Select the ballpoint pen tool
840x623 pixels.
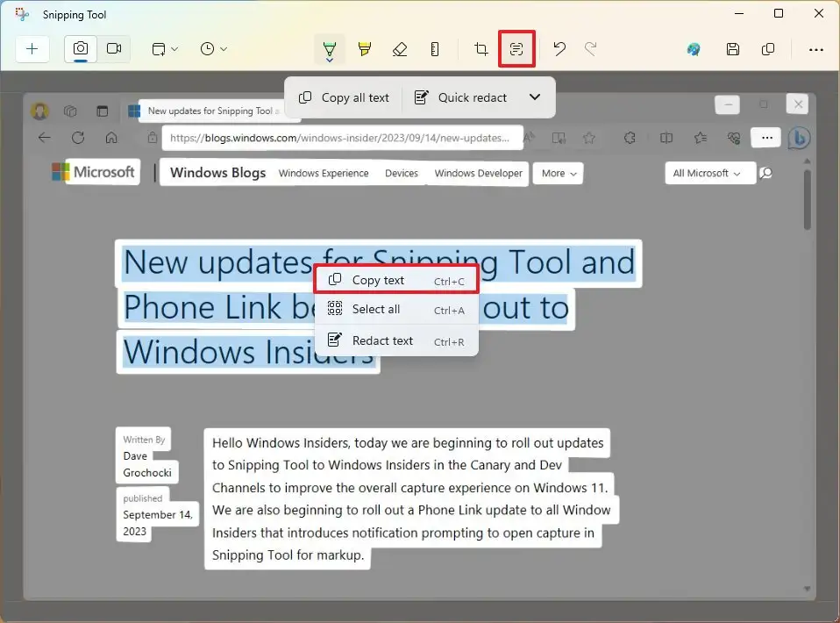330,49
